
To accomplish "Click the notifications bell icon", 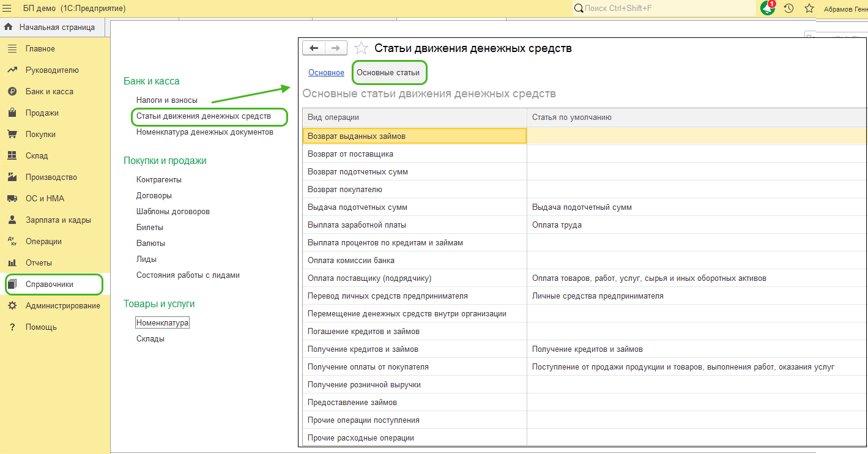I will pyautogui.click(x=768, y=8).
